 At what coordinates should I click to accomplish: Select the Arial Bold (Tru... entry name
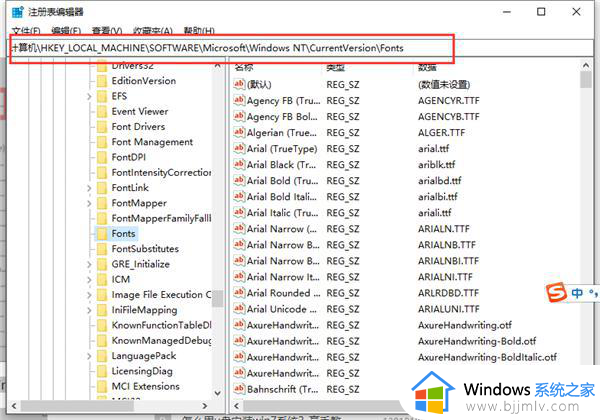coord(282,181)
